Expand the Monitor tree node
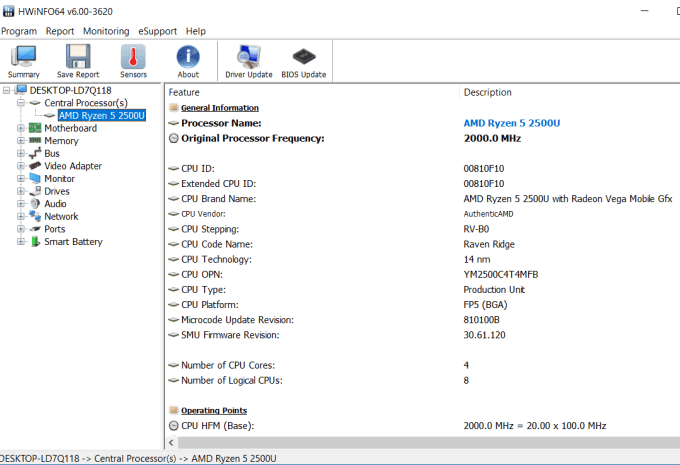This screenshot has width=680, height=465. pyautogui.click(x=20, y=178)
